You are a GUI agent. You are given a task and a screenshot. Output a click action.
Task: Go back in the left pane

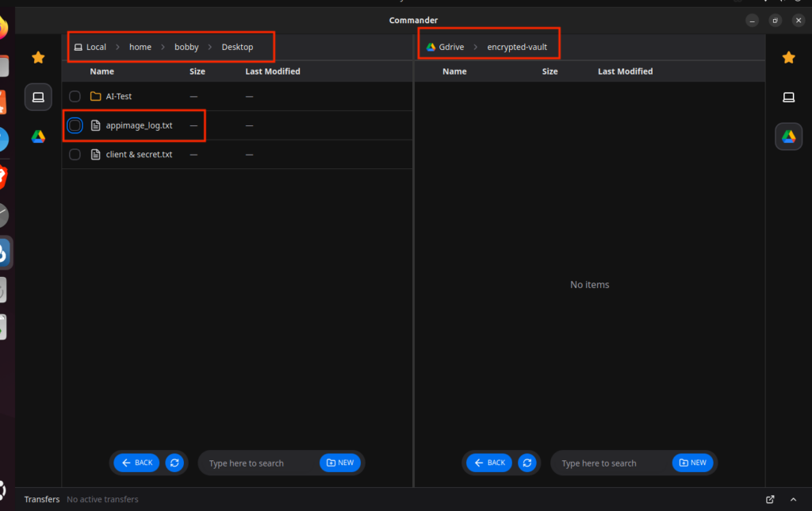[136, 463]
